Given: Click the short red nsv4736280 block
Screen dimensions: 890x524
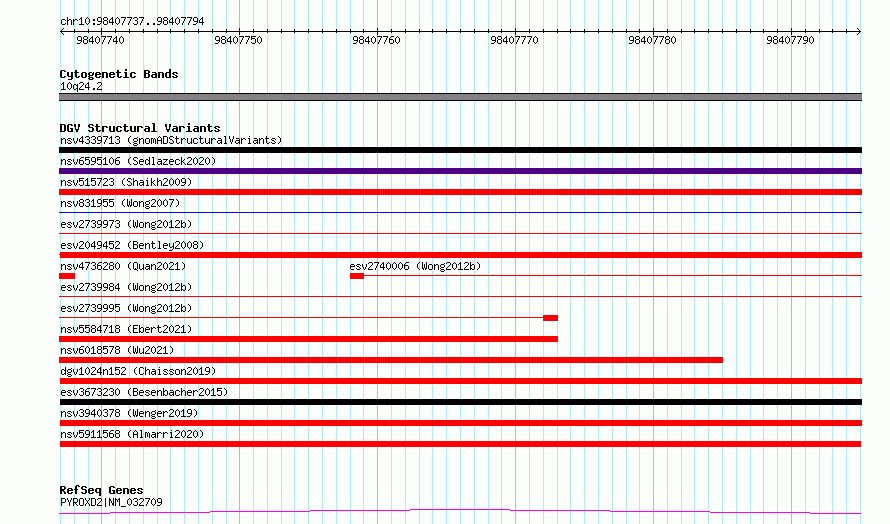Looking at the screenshot, I should [67, 276].
